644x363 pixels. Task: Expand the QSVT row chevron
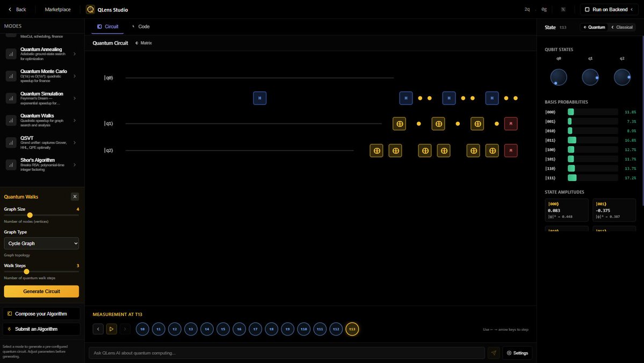click(74, 142)
